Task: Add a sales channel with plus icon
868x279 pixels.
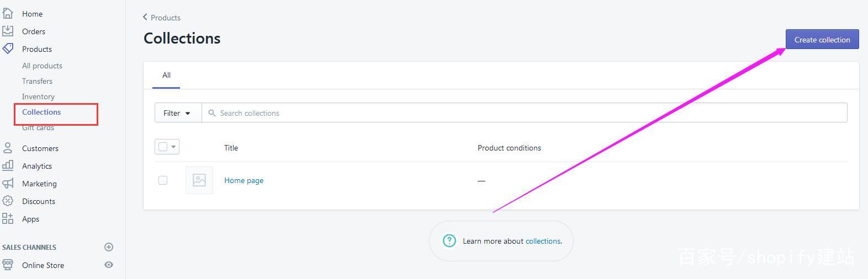Action: [x=109, y=247]
